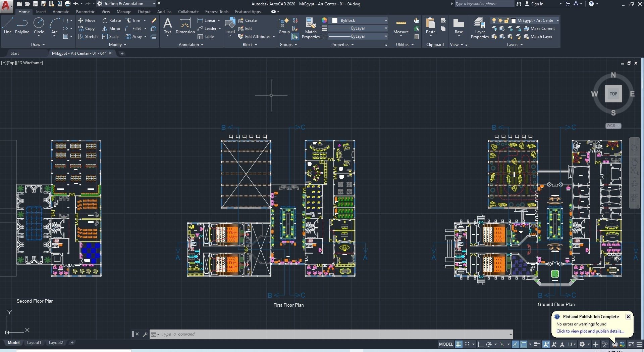This screenshot has width=644, height=352.
Task: Toggle lineweight display
Action: 537,344
